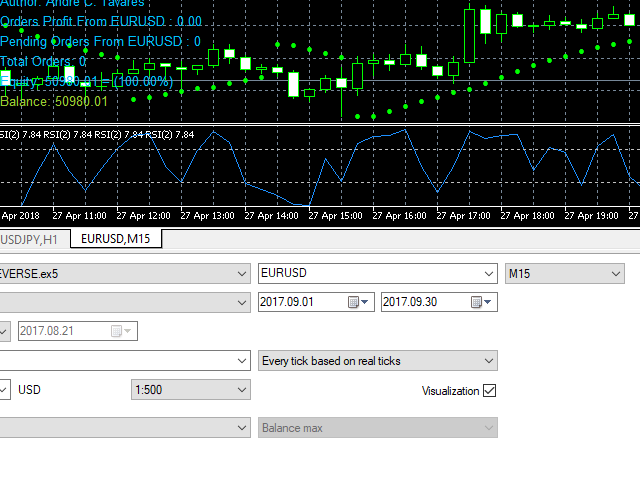The height and width of the screenshot is (480, 640).
Task: Toggle the Visualization checkbox
Action: [x=489, y=391]
